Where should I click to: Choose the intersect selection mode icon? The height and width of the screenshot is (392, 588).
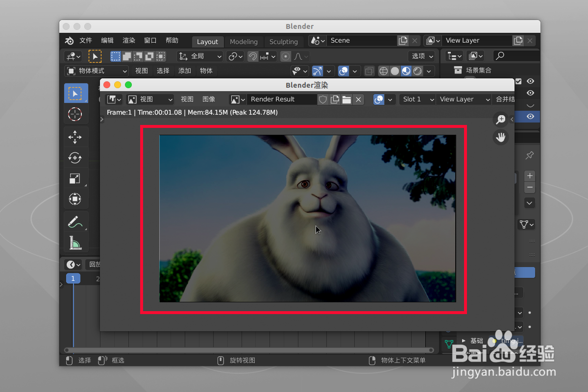(x=161, y=56)
